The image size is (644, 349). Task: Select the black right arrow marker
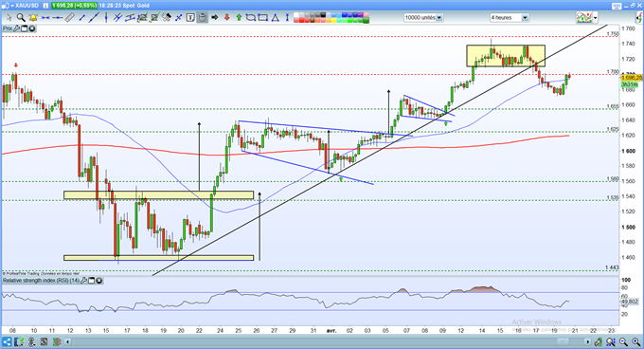[214, 17]
